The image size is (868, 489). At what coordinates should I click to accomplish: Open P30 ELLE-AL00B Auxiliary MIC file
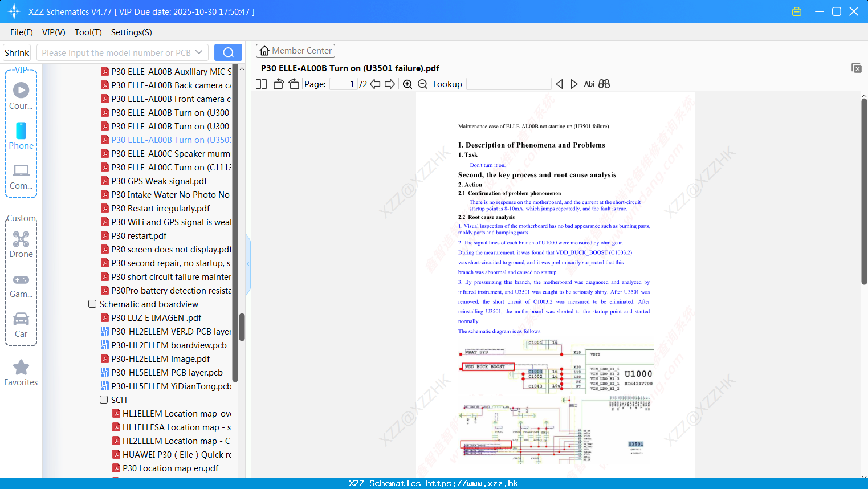(166, 72)
